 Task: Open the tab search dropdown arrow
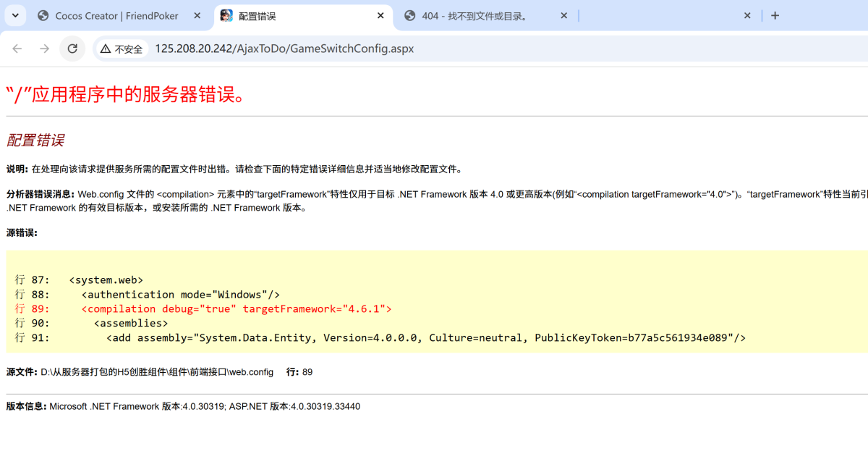[x=14, y=15]
